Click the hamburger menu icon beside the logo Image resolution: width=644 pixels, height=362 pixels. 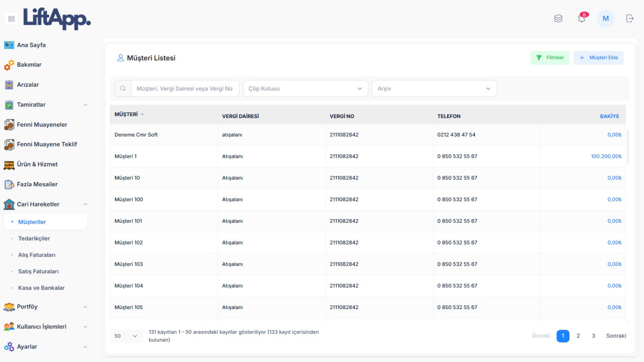click(11, 19)
